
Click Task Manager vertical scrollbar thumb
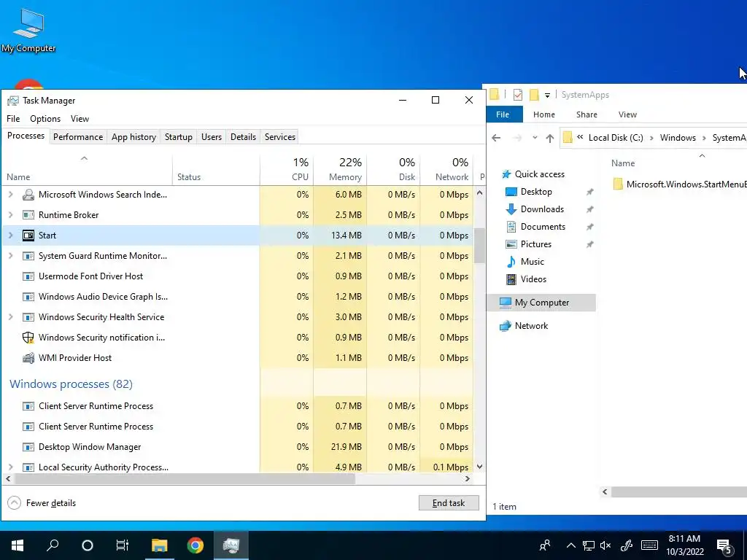[x=480, y=245]
